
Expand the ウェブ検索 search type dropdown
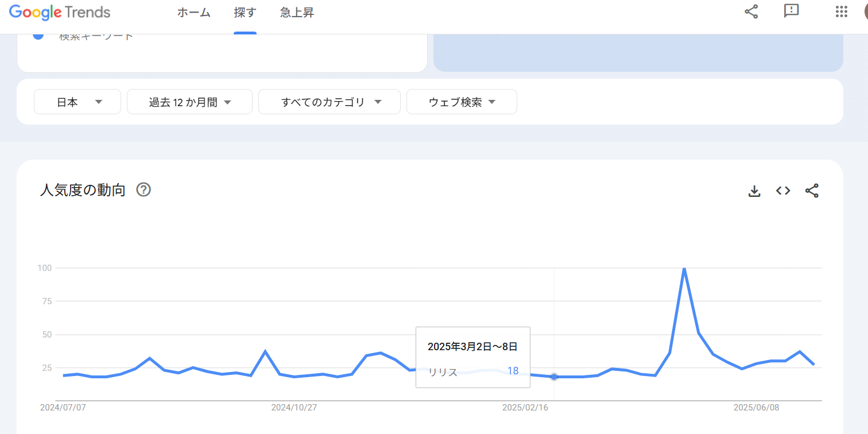pyautogui.click(x=462, y=102)
